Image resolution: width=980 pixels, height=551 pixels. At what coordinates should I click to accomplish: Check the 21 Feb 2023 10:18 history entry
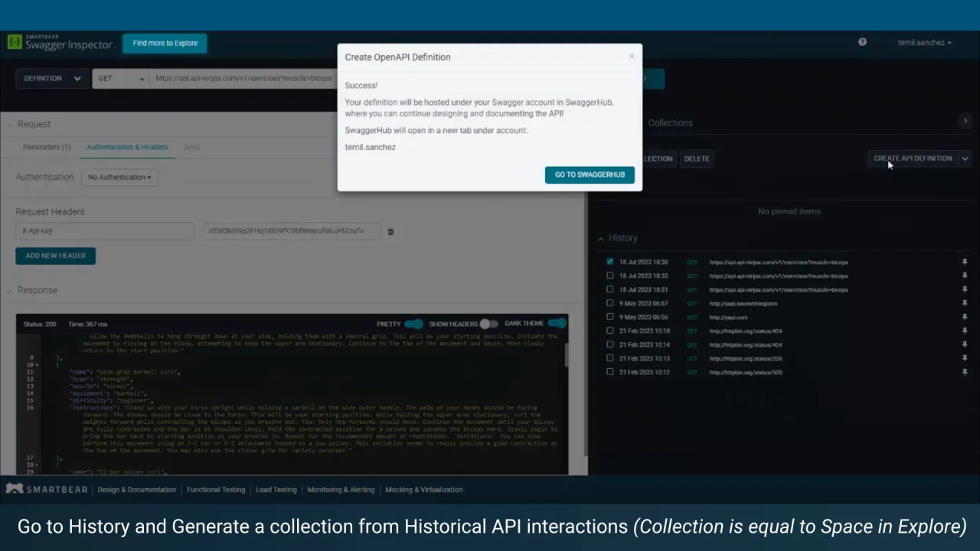(x=610, y=331)
